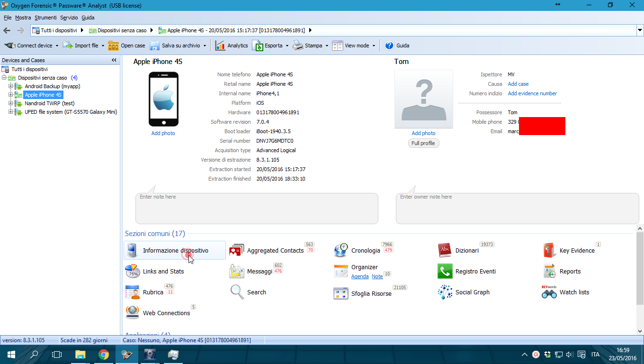644x364 pixels.
Task: Click the Full profile button
Action: tap(423, 143)
